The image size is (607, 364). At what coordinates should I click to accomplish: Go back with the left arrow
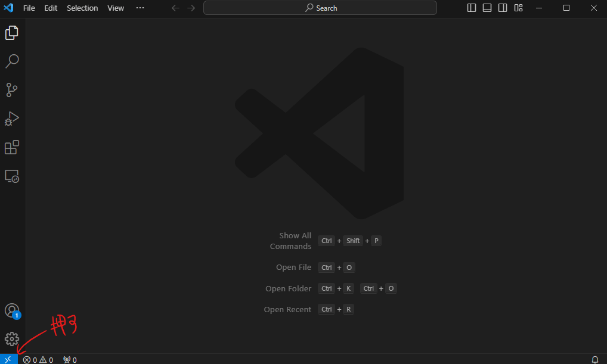175,8
